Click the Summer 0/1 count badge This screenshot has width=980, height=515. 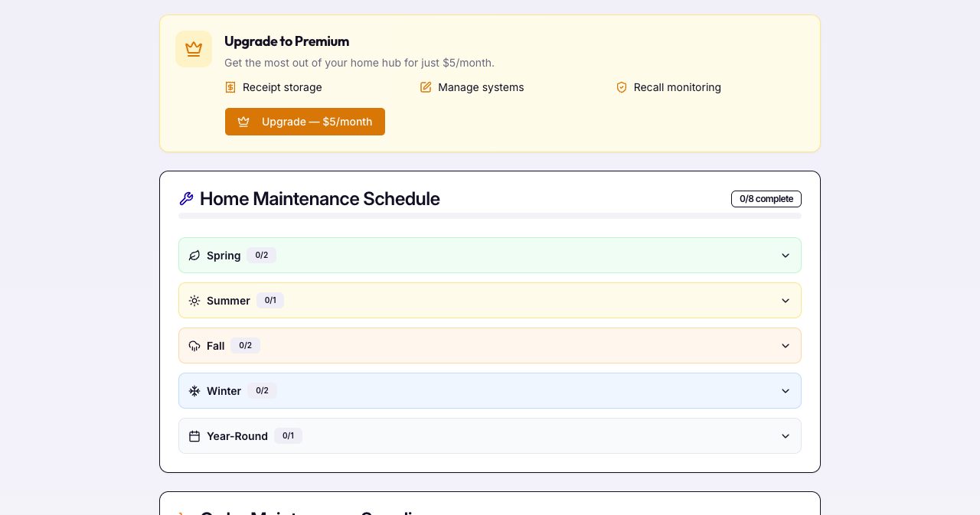pyautogui.click(x=270, y=301)
